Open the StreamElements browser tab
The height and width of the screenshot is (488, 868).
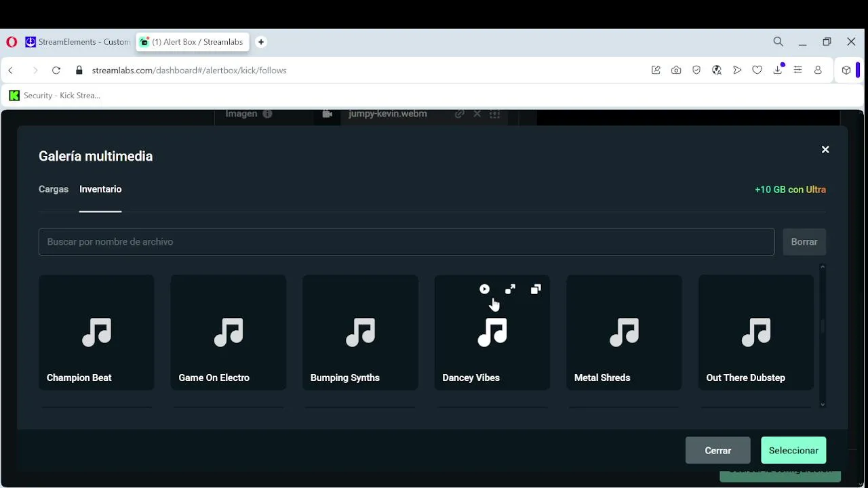[78, 42]
